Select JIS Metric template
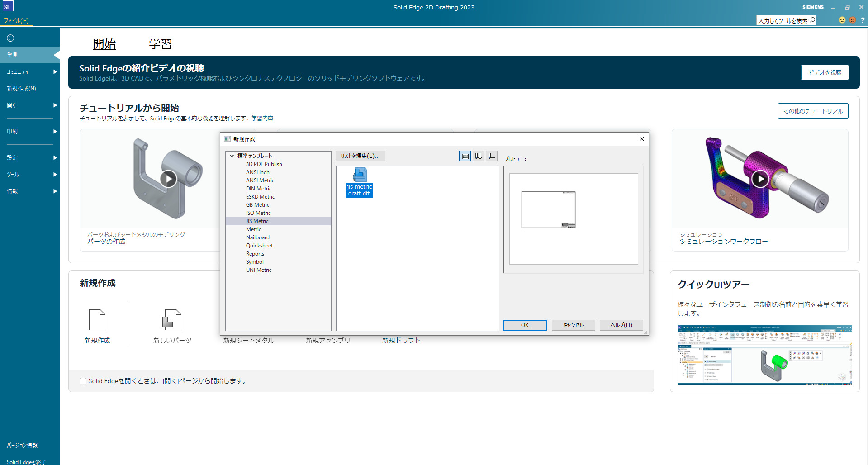 (278, 221)
